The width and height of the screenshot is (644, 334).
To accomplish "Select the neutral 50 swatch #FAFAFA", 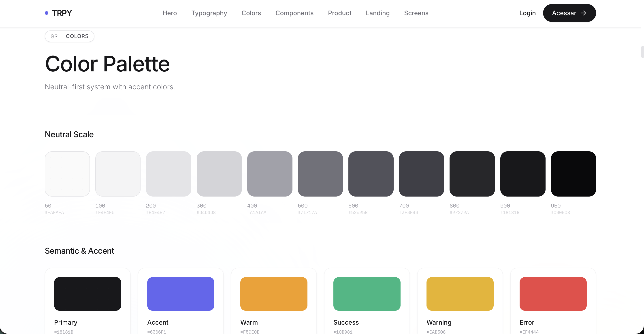I will (x=67, y=174).
